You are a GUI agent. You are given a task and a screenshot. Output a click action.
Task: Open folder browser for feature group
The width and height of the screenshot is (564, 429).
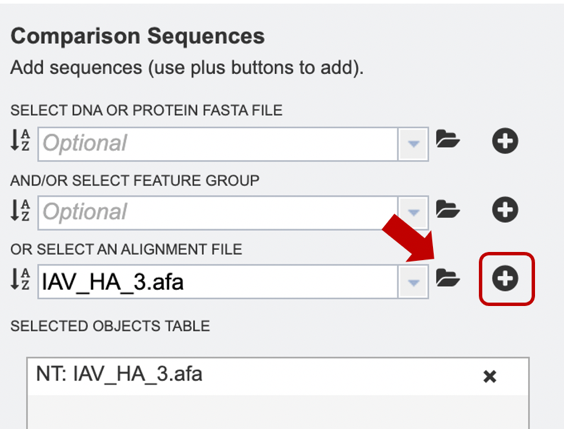coord(447,209)
